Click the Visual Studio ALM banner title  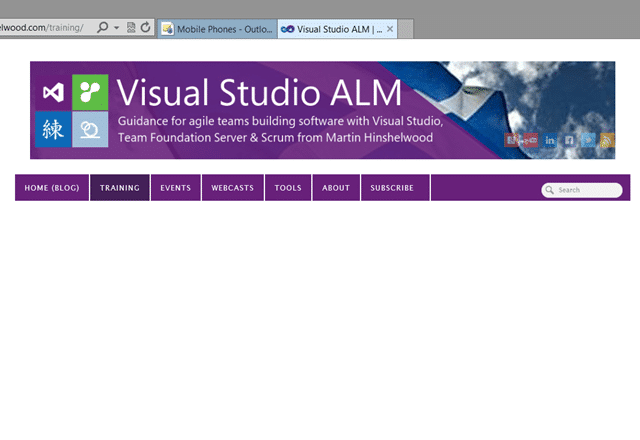click(260, 93)
